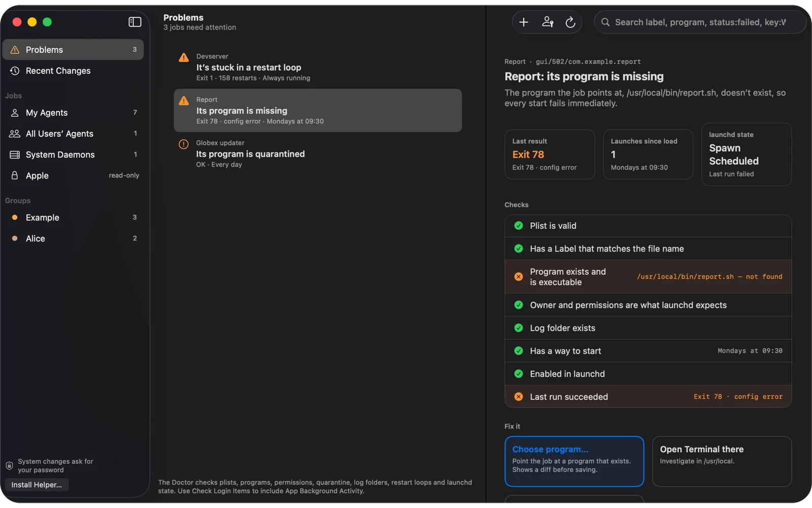Open the Alice group
This screenshot has height=508, width=812.
73,238
